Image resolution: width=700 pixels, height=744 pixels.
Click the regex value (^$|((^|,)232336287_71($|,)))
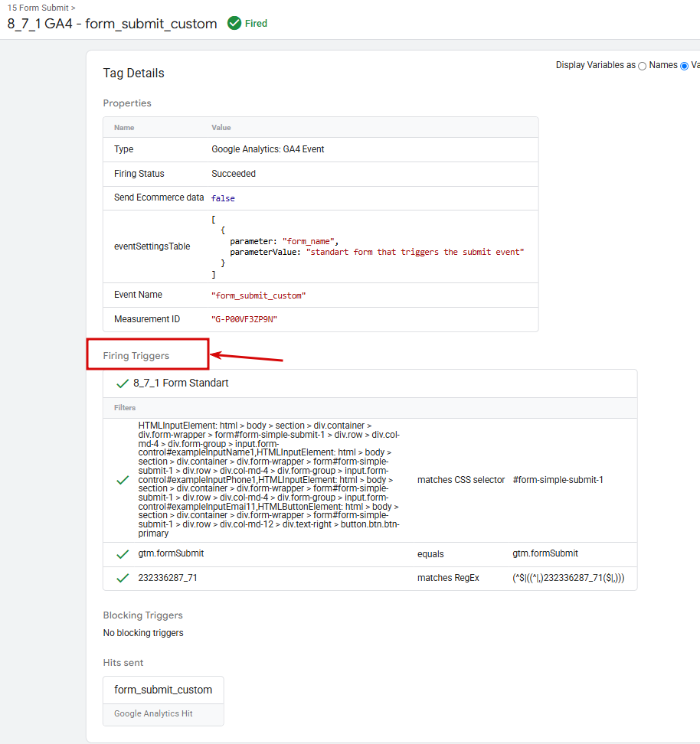pos(568,578)
